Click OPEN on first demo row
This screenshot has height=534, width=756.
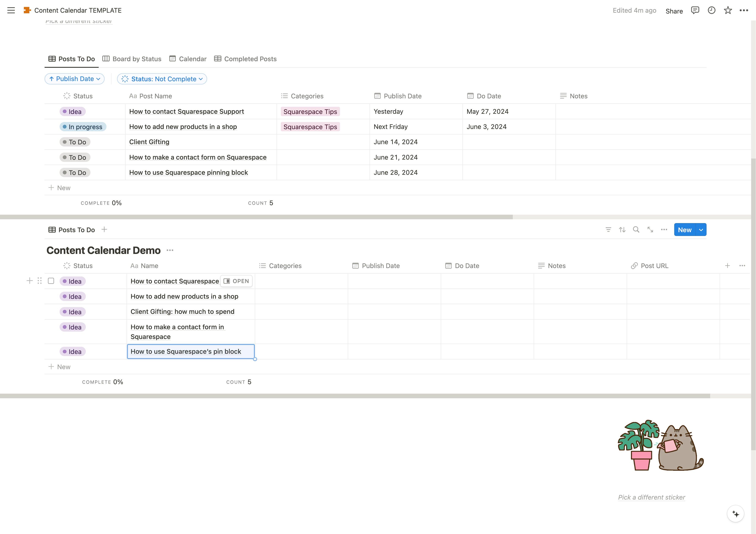(236, 281)
